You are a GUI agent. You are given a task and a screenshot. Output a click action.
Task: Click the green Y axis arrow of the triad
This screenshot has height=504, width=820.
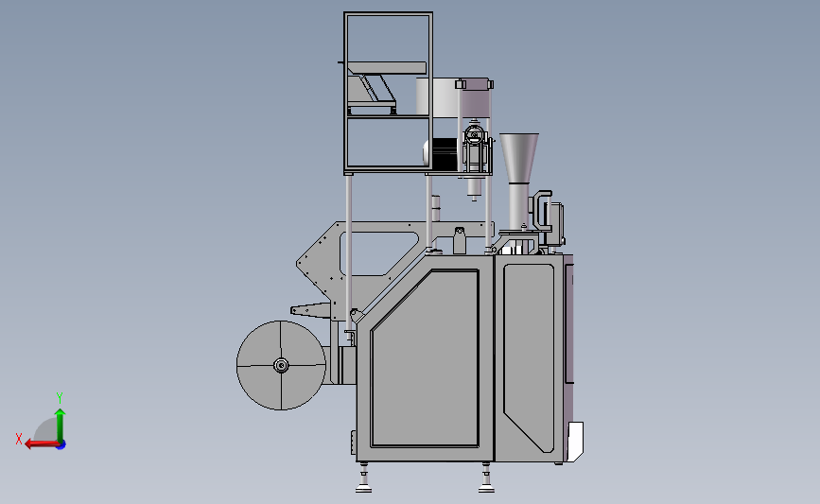[61, 425]
